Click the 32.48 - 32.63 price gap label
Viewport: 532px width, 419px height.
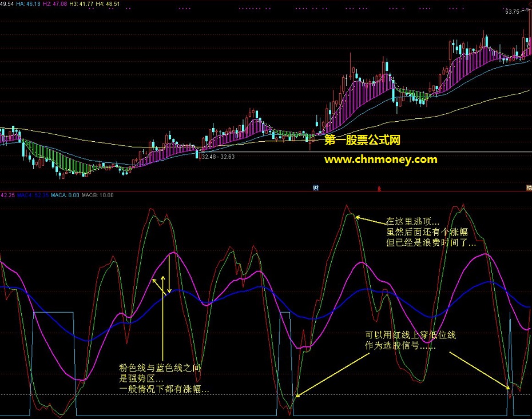218,157
